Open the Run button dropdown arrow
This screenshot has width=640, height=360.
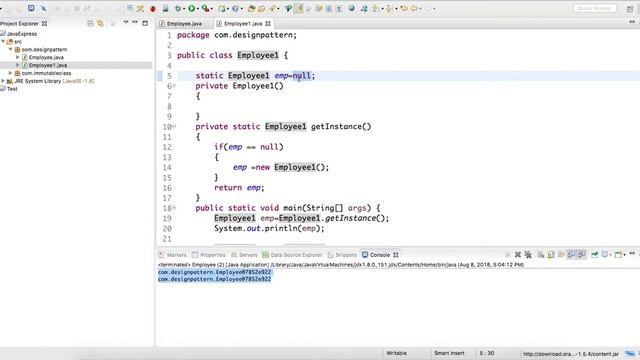click(x=198, y=9)
